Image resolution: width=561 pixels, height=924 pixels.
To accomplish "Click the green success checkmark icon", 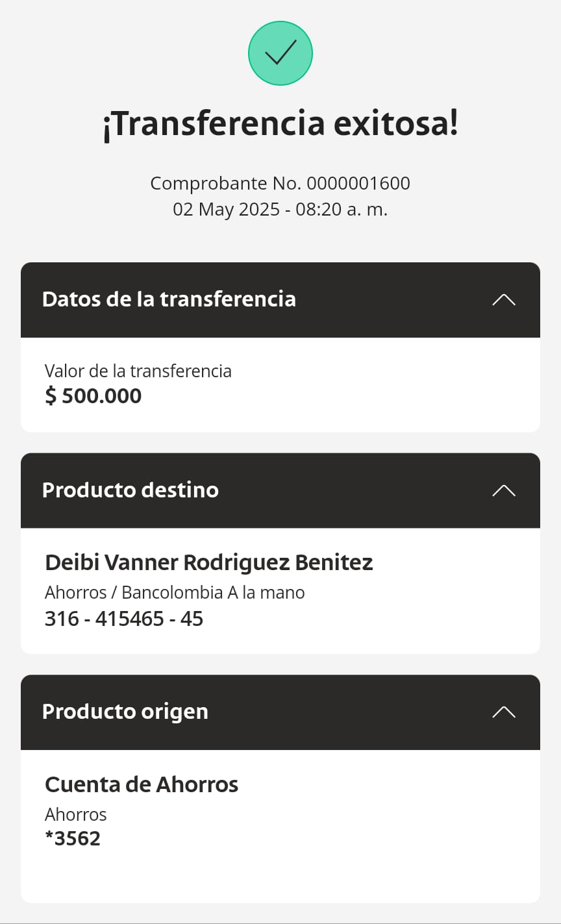I will [x=280, y=53].
